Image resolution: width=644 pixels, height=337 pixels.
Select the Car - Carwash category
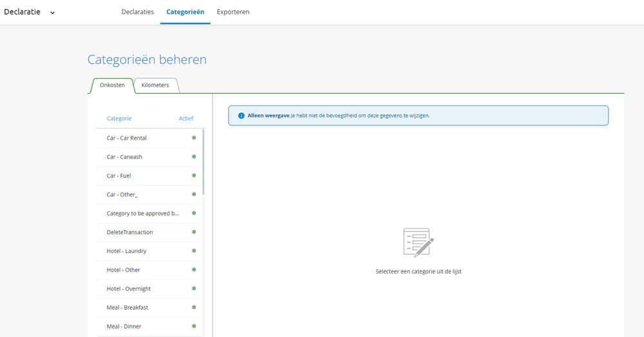point(124,157)
